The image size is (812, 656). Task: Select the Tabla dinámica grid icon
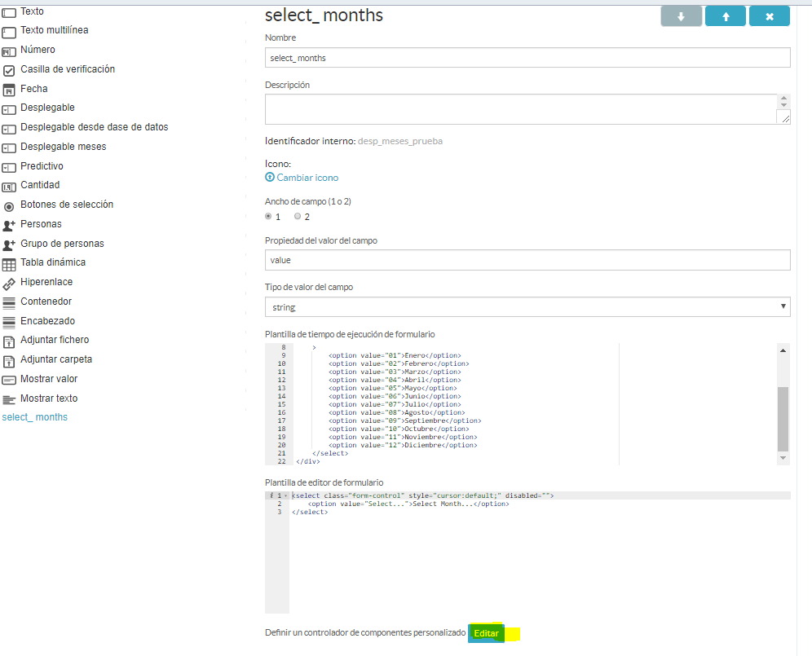[x=9, y=265]
